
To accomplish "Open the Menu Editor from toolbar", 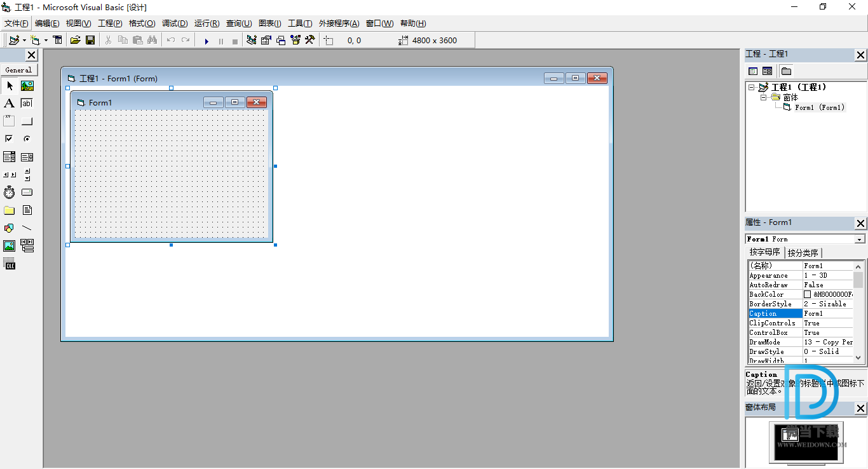I will pos(58,40).
